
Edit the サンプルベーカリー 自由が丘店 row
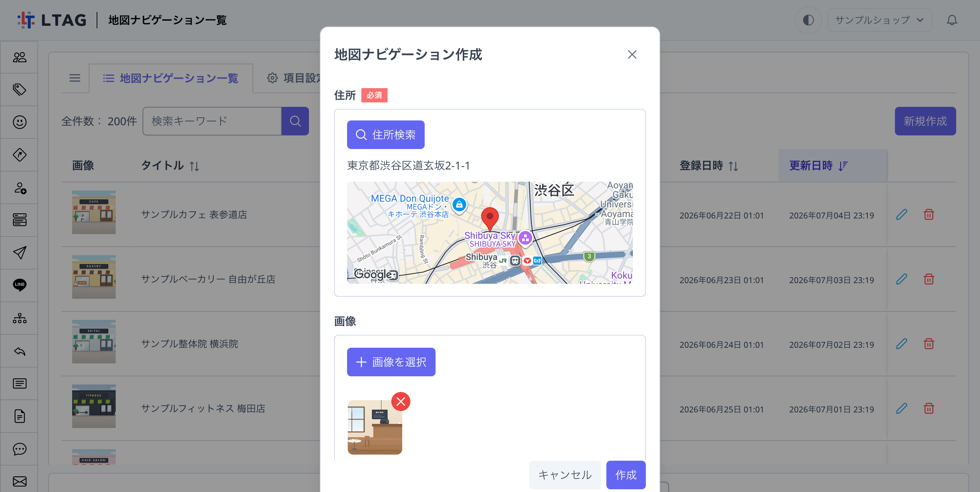pyautogui.click(x=901, y=279)
